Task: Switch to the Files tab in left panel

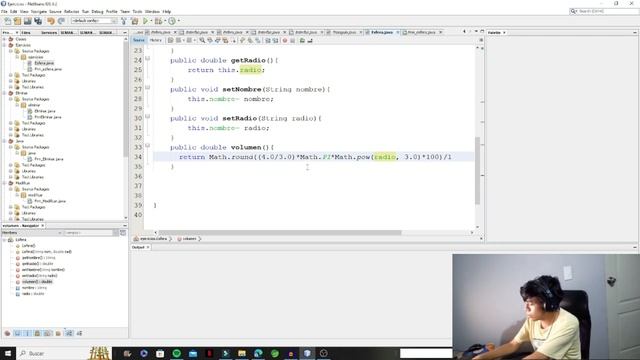Action: pyautogui.click(x=26, y=32)
